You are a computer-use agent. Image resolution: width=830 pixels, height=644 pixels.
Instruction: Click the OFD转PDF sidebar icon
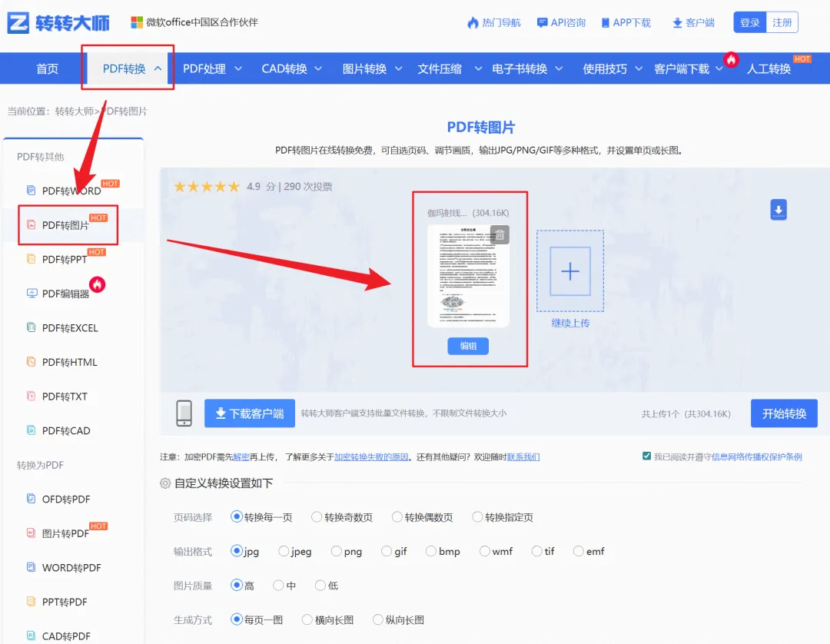32,499
